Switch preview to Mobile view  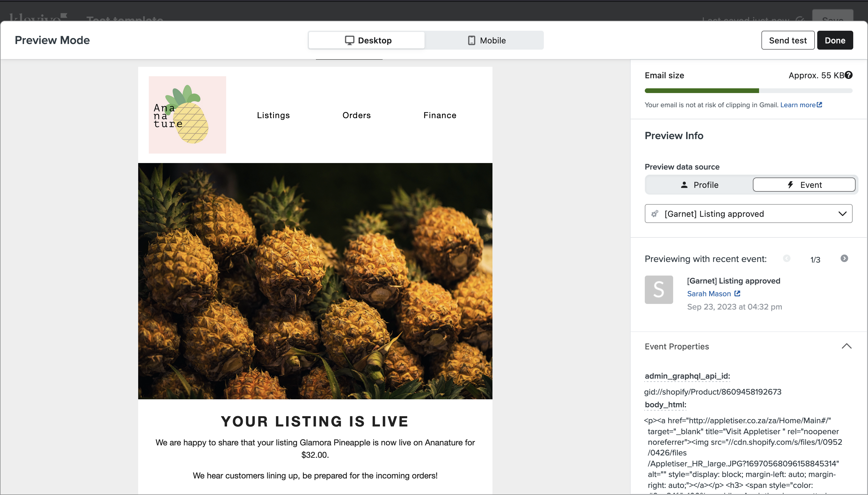[x=486, y=40]
